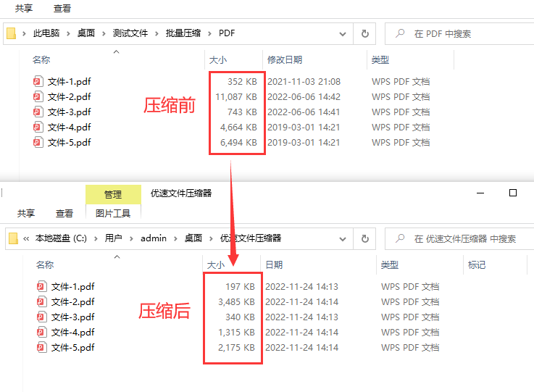Expand the chevron after 桌面 in the PDF path
Viewport: 534px width, 392px height.
(104, 33)
